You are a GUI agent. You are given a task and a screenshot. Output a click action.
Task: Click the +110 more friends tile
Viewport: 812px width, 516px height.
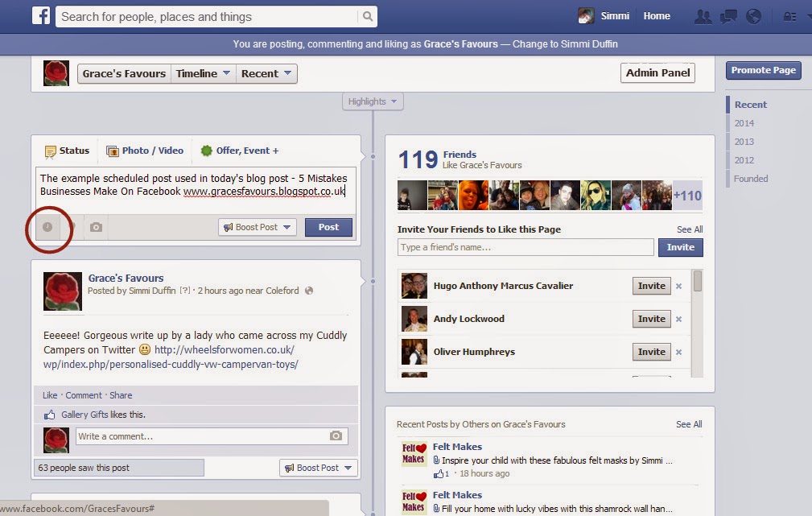click(687, 196)
